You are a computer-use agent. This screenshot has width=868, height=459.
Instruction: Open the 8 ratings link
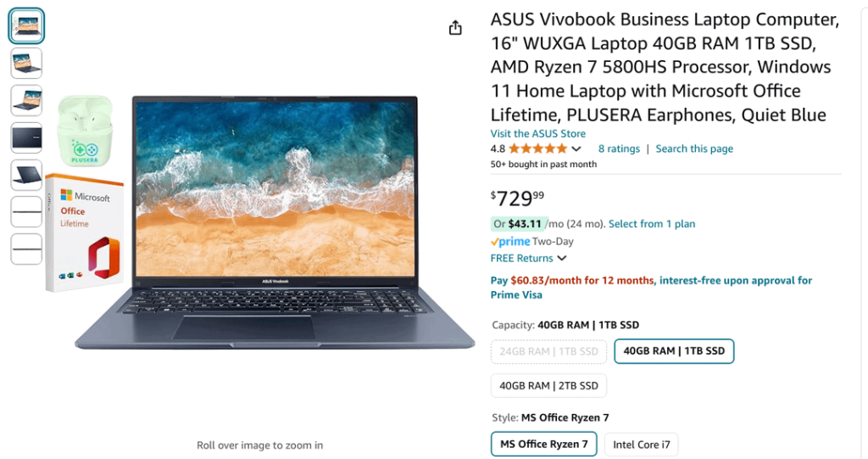619,148
